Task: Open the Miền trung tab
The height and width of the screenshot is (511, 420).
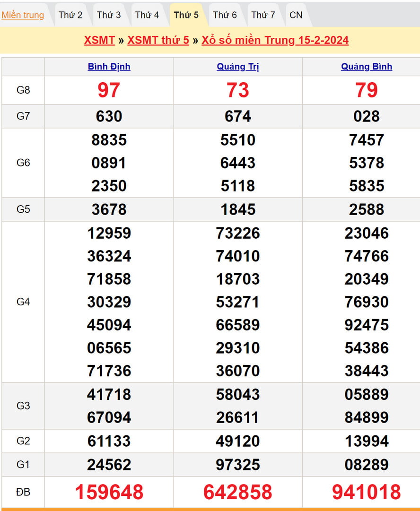Action: coord(23,15)
